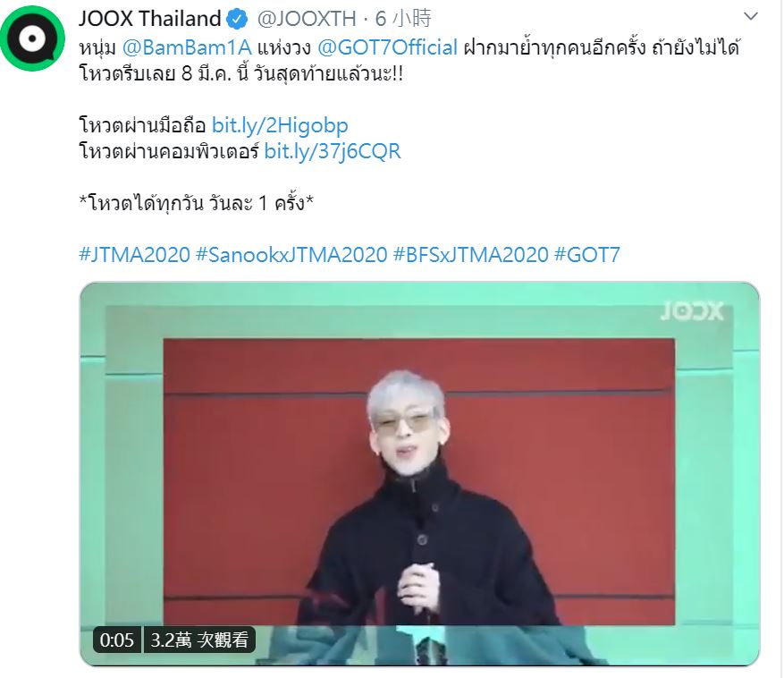The width and height of the screenshot is (784, 678).
Task: Click the blue verified badge icon
Action: (x=237, y=19)
